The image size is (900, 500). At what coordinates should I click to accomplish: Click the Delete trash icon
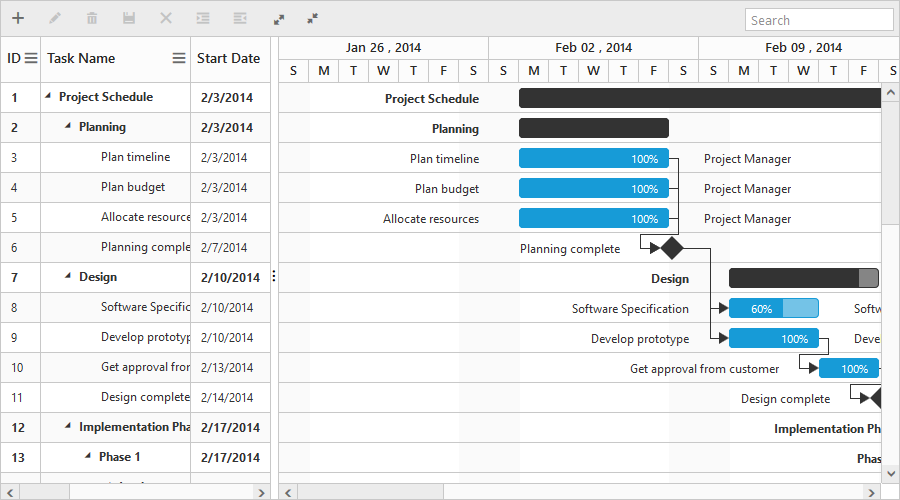tap(92, 18)
